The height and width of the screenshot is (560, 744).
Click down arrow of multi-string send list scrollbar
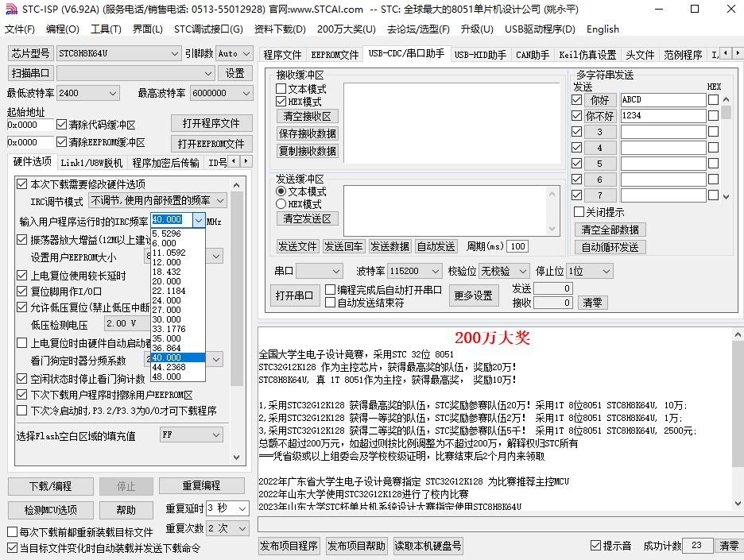pos(726,196)
